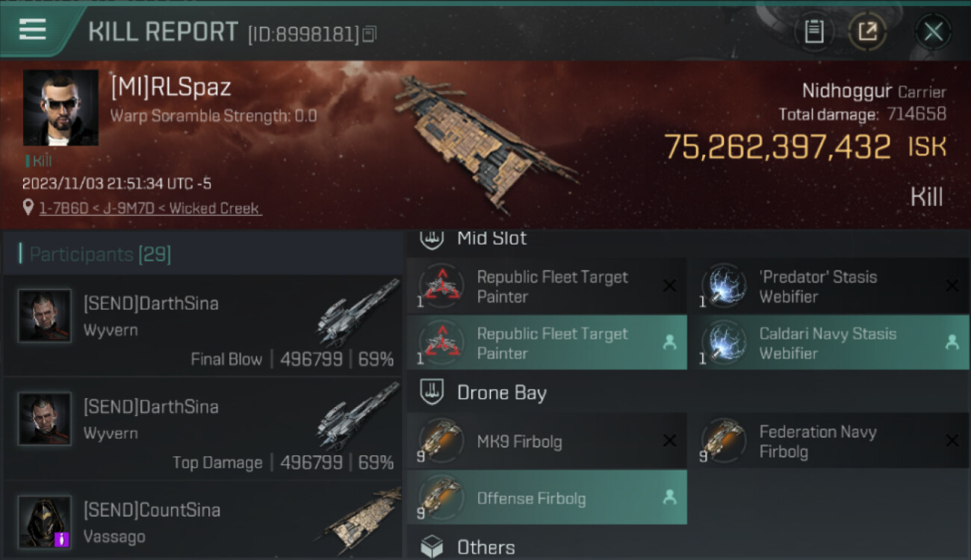The image size is (971, 560).
Task: Open the hamburger menu icon
Action: pyautogui.click(x=33, y=30)
